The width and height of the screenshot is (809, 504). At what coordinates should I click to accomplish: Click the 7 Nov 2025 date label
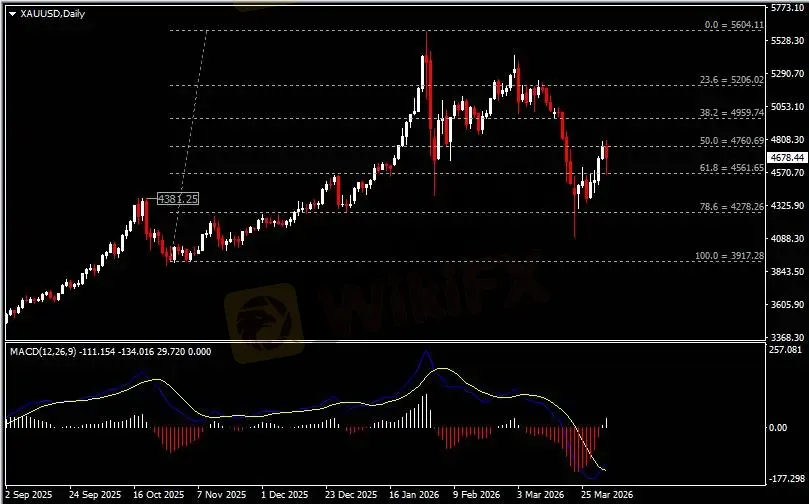222,495
